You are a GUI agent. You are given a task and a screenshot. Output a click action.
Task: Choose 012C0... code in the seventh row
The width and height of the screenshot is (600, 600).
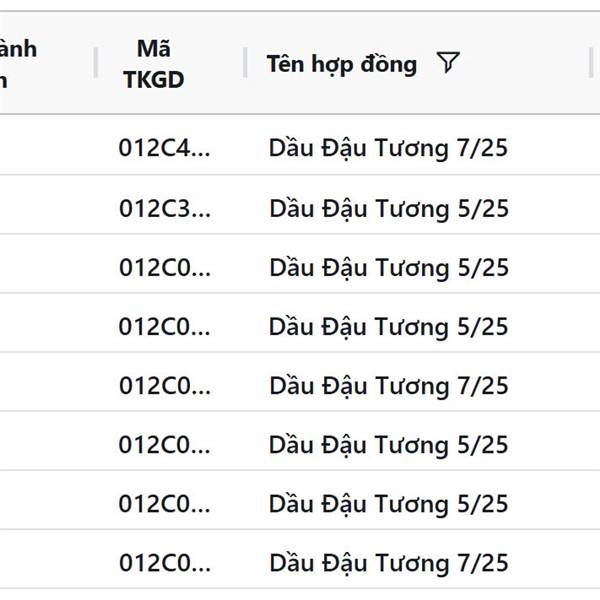165,504
